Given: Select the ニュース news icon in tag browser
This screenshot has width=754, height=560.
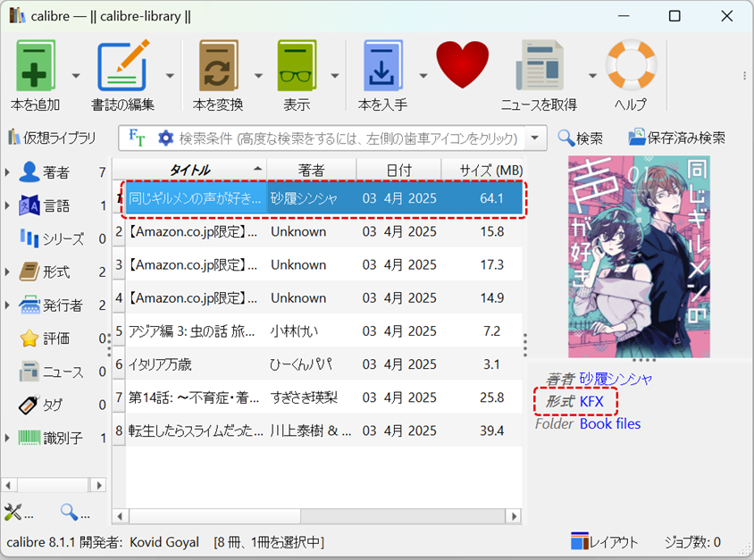Looking at the screenshot, I should pyautogui.click(x=29, y=372).
